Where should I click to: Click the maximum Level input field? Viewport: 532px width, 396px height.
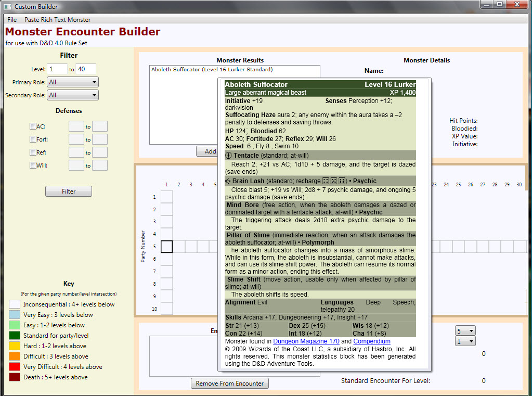pyautogui.click(x=85, y=69)
